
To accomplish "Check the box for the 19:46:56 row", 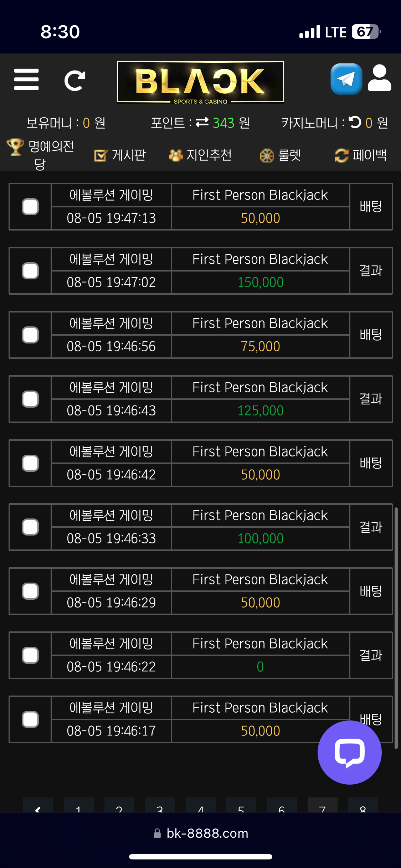I will tap(30, 335).
